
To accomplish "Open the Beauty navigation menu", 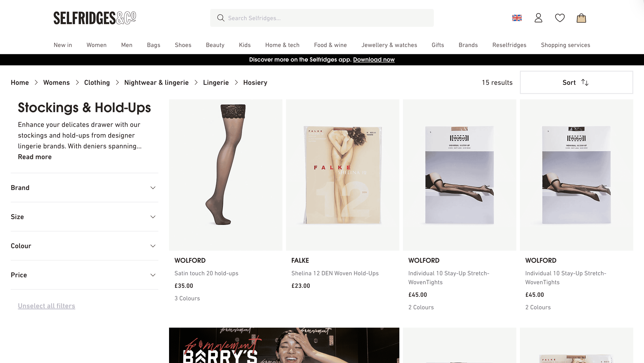I will (x=215, y=45).
